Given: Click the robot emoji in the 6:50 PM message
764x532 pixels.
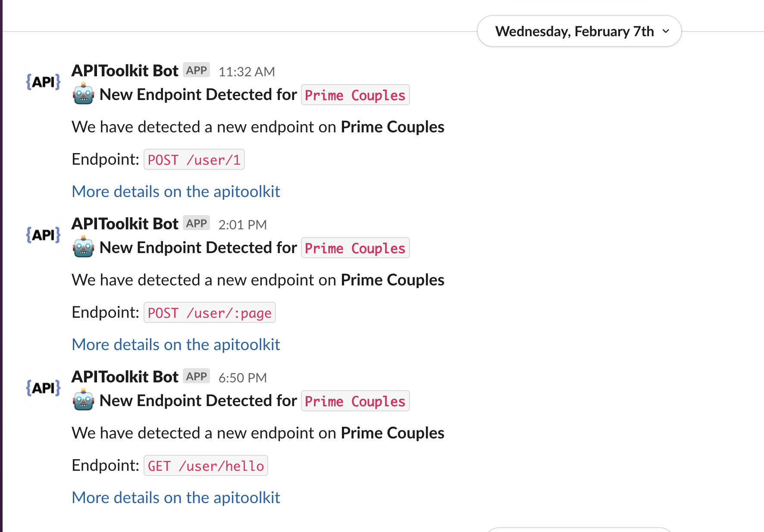Looking at the screenshot, I should [84, 401].
